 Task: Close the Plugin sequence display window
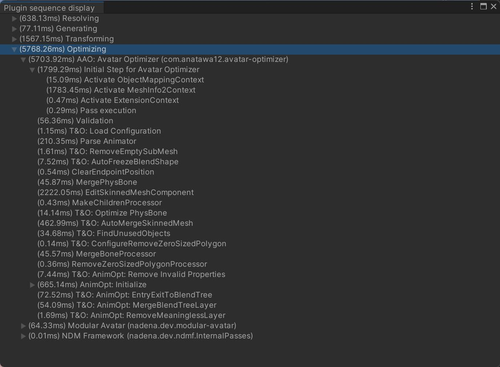click(x=494, y=7)
